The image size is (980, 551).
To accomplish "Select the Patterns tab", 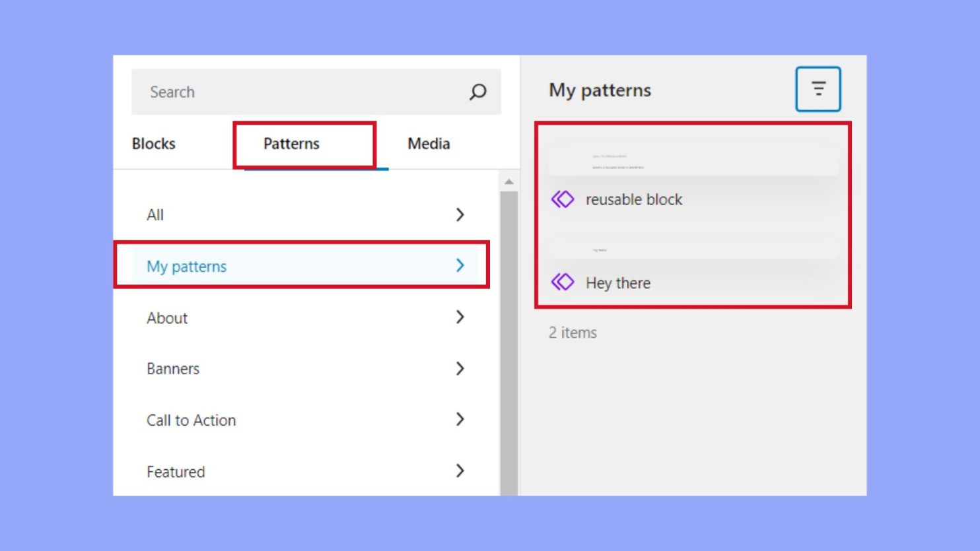I will (x=291, y=143).
